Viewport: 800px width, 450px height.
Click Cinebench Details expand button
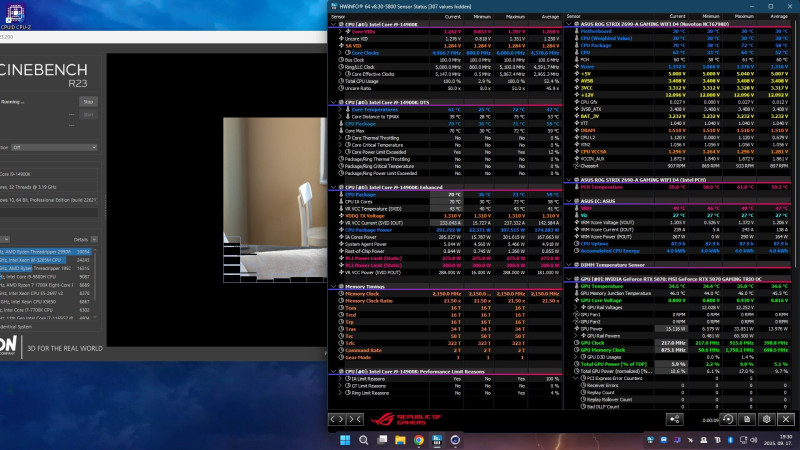[94, 239]
